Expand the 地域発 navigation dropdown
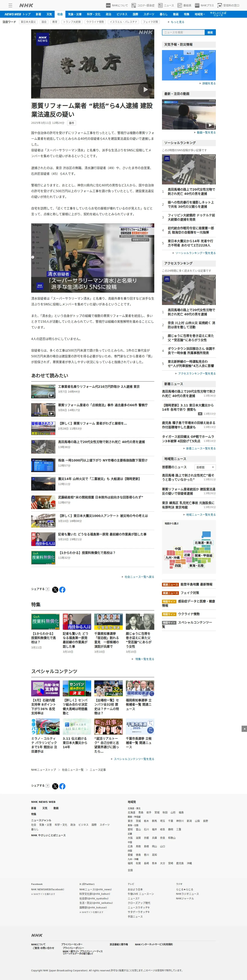 [x=199, y=14]
